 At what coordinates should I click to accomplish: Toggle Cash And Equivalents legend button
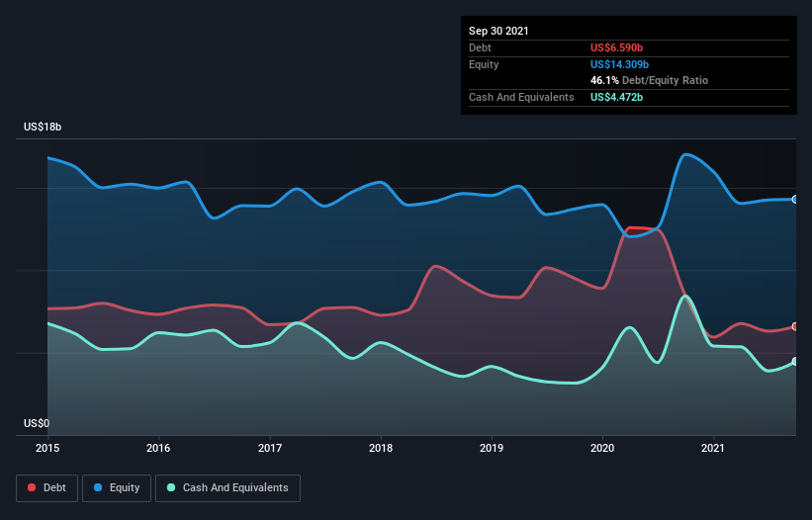(227, 488)
